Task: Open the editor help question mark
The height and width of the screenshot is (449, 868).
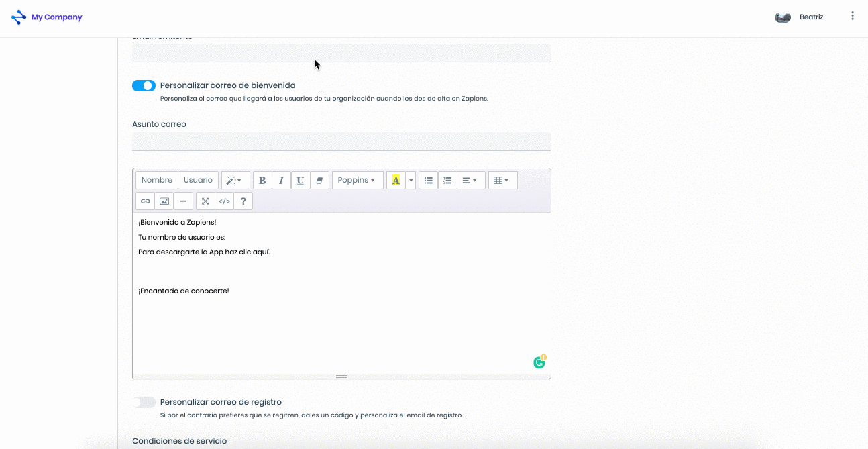Action: [x=243, y=201]
